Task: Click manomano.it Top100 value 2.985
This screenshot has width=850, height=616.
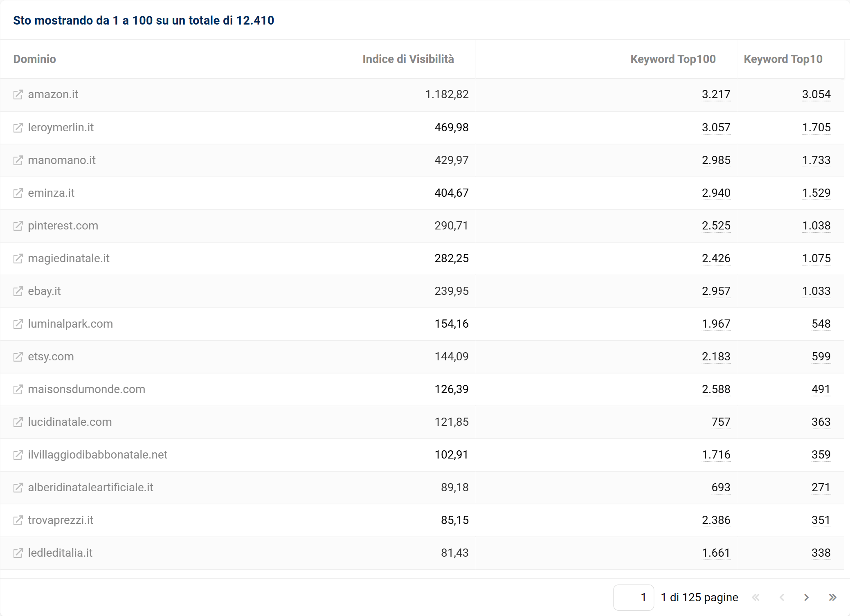Action: (x=716, y=160)
